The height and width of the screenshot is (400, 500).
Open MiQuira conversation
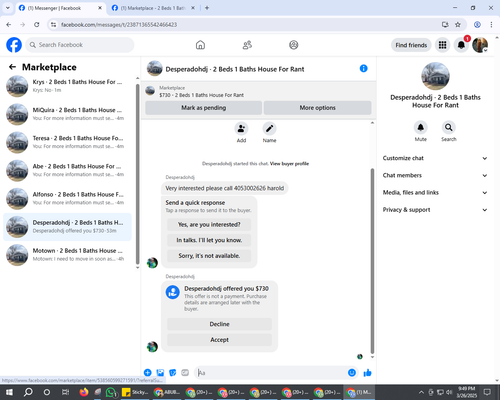click(67, 114)
